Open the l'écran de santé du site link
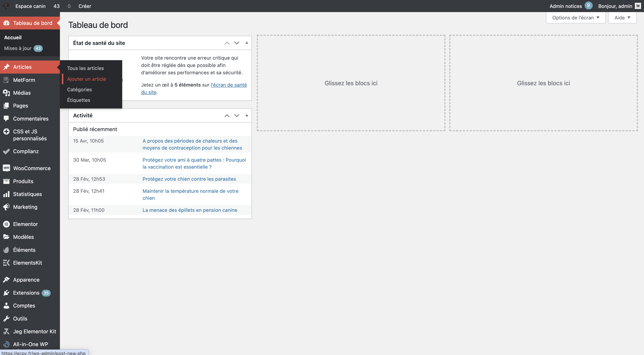Image resolution: width=644 pixels, height=355 pixels. 228,85
